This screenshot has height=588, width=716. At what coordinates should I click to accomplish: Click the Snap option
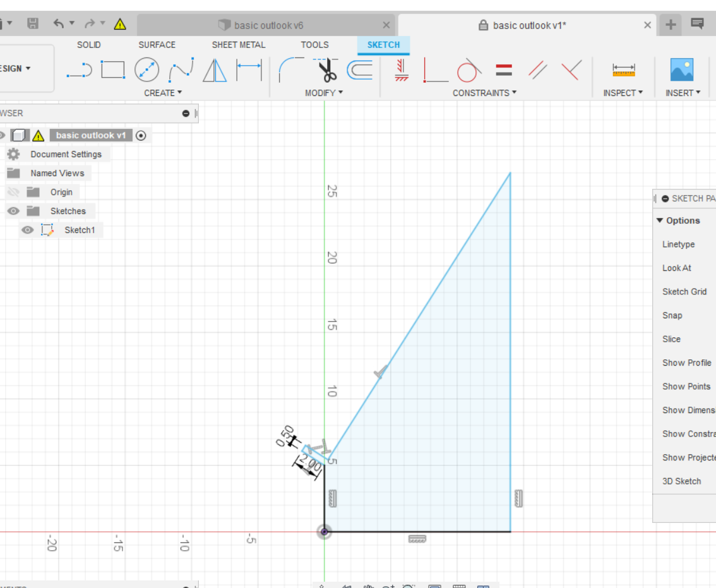[x=672, y=316]
